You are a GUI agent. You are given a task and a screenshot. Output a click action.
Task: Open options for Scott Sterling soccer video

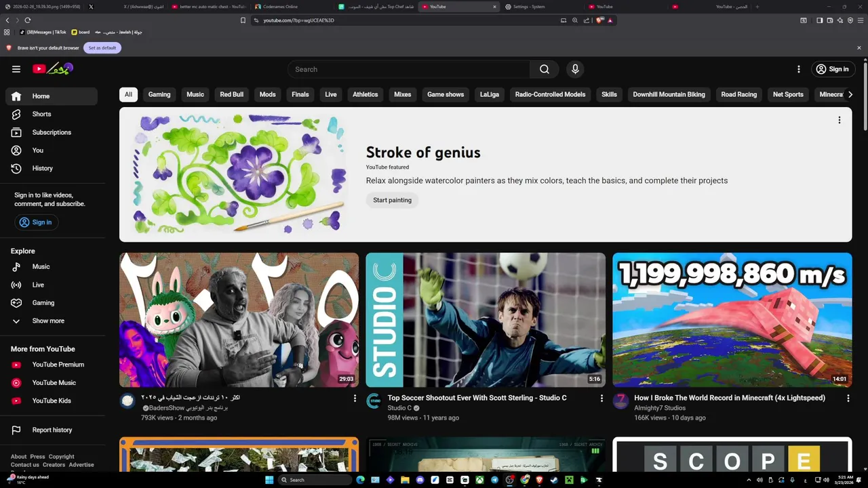click(x=601, y=399)
